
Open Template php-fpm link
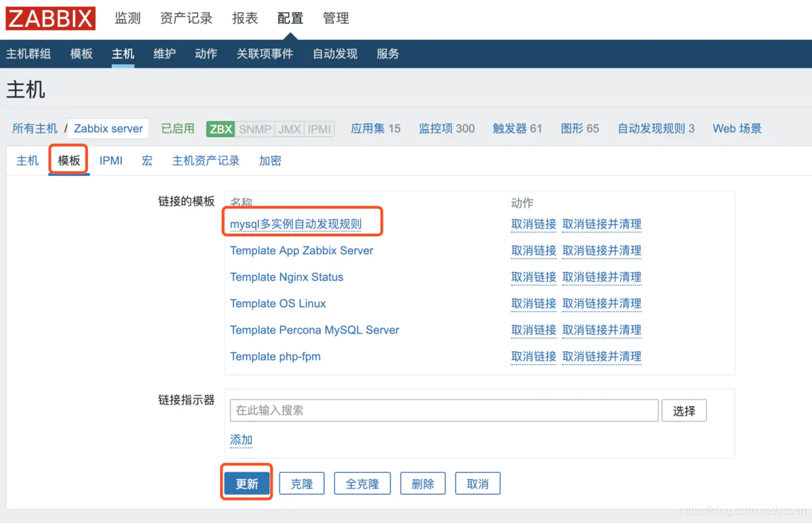click(275, 356)
